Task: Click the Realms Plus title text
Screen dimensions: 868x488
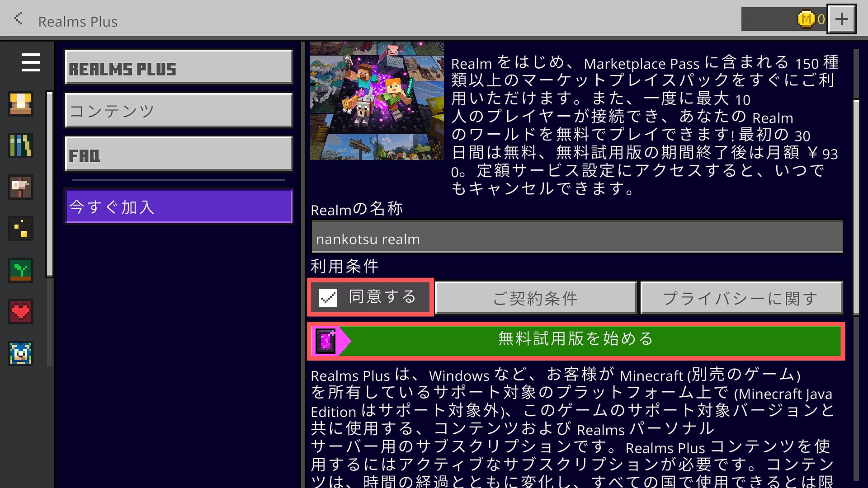Action: point(78,21)
